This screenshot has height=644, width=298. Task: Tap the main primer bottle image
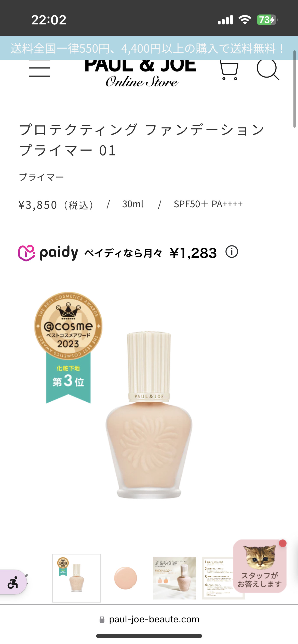click(149, 415)
